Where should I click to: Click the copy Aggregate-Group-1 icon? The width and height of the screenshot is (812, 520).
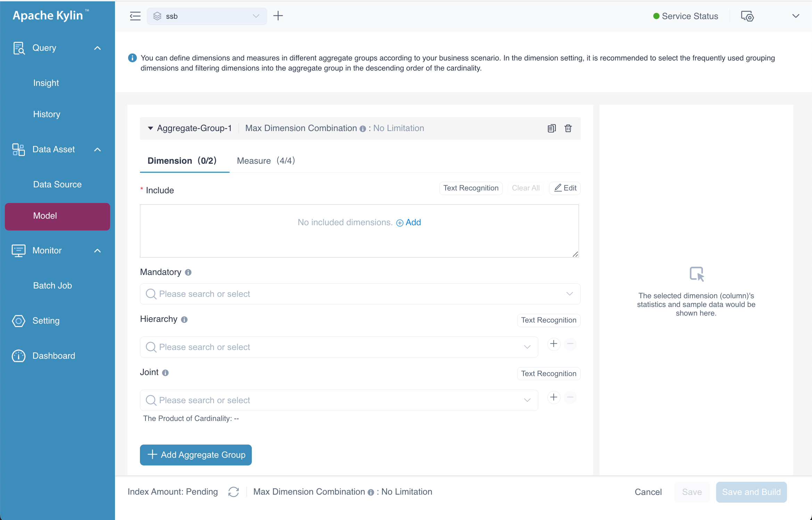coord(552,128)
